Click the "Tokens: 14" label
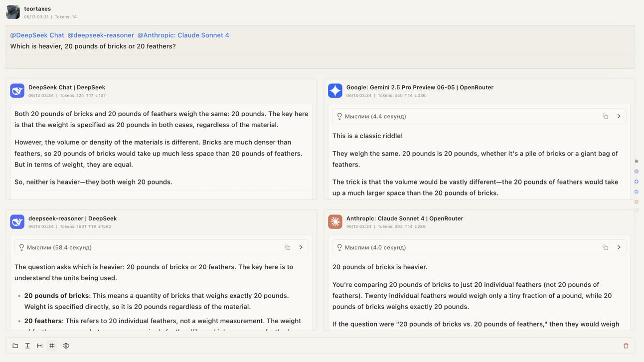 click(66, 17)
